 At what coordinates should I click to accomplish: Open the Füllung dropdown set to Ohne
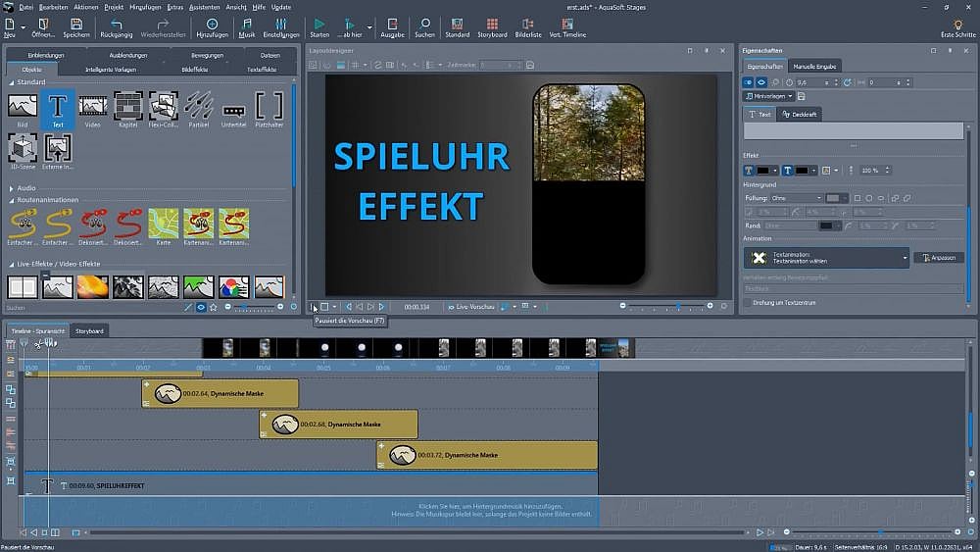tap(794, 198)
